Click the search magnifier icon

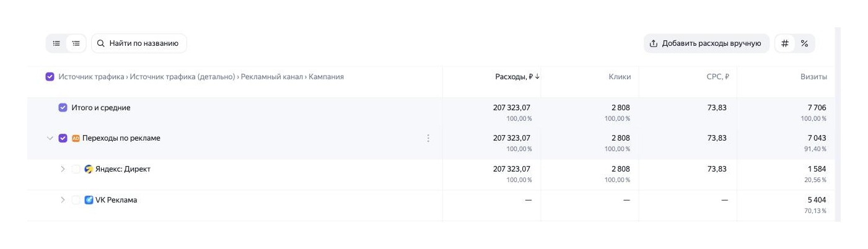tap(101, 43)
